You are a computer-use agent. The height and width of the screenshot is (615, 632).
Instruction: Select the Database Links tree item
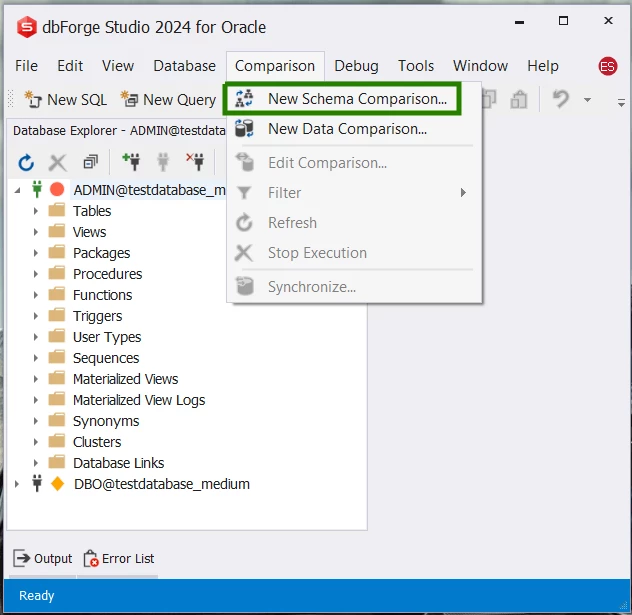point(118,463)
